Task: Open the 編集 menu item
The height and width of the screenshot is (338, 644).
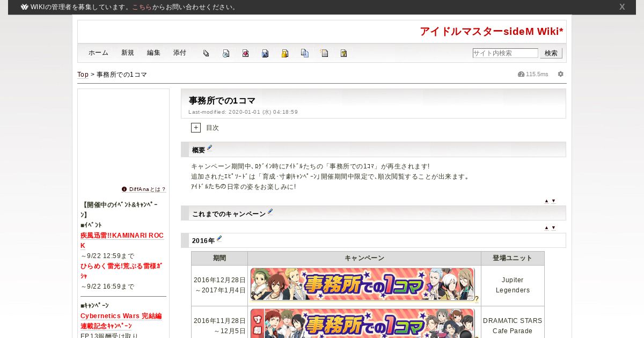Action: pyautogui.click(x=153, y=53)
